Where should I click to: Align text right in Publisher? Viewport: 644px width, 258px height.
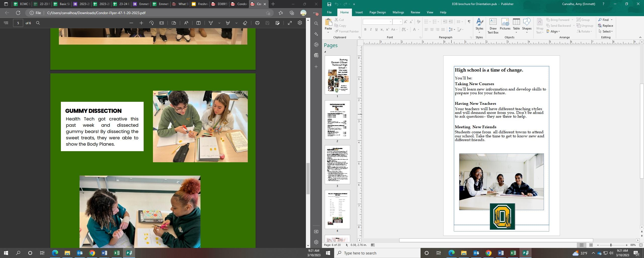point(437,29)
